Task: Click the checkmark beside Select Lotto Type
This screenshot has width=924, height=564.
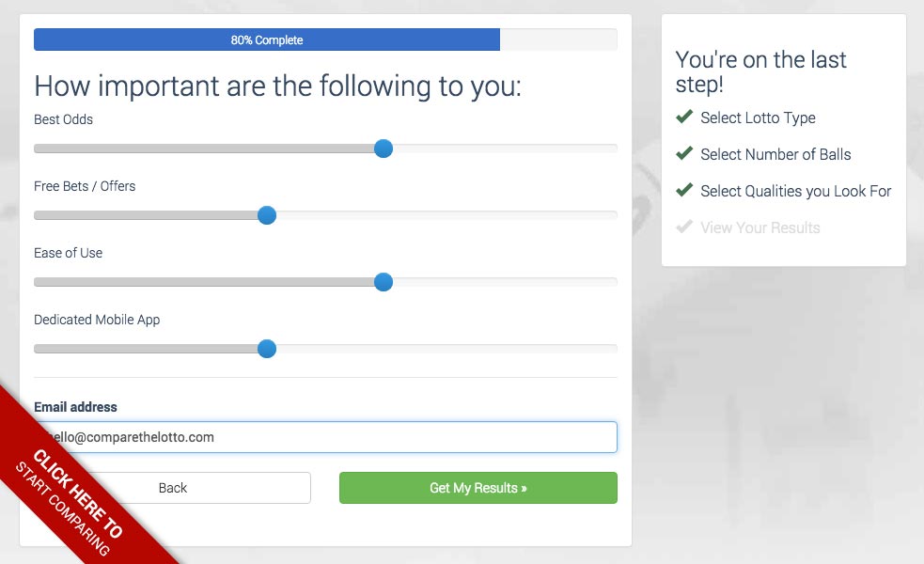Action: (x=684, y=117)
